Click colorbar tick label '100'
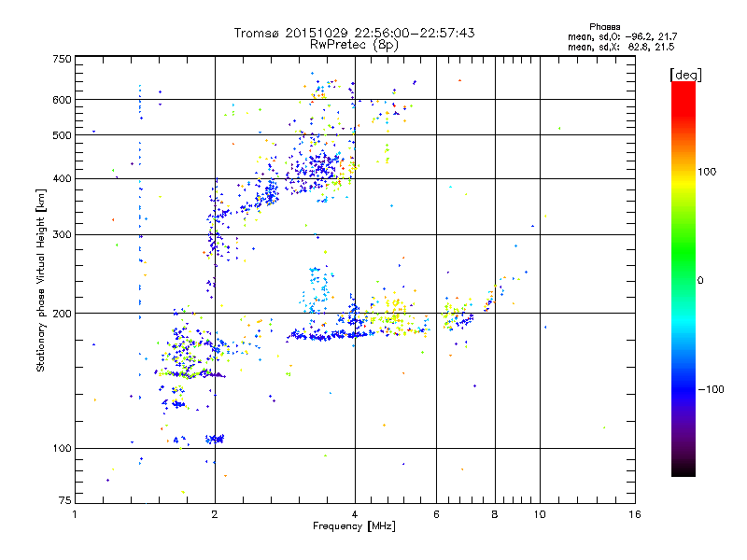Screen dimensions: 747x560 pos(707,172)
